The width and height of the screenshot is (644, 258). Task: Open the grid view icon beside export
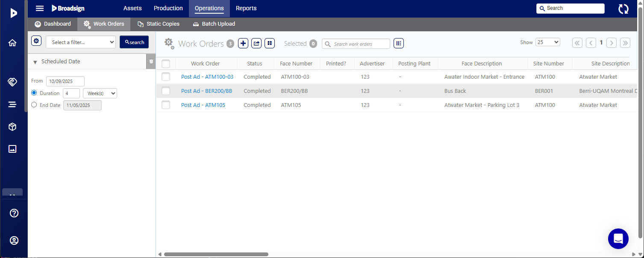pyautogui.click(x=269, y=43)
